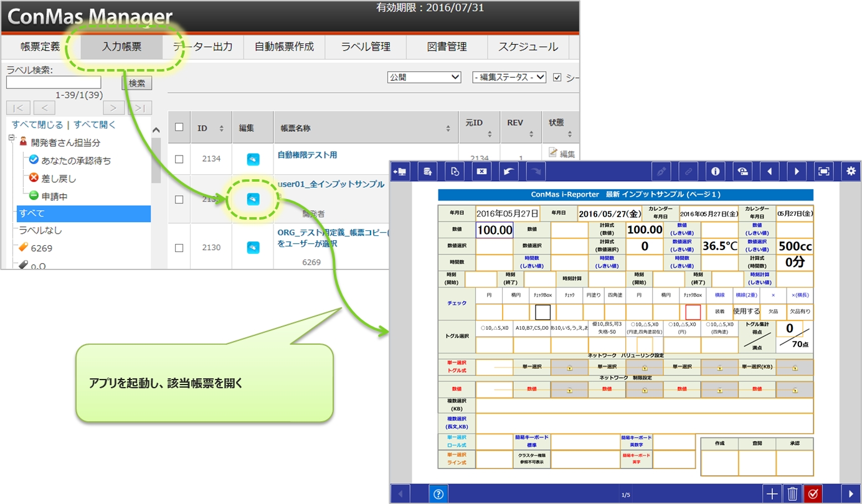
Task: Check the select-all checkbox in the table header
Action: 179,128
